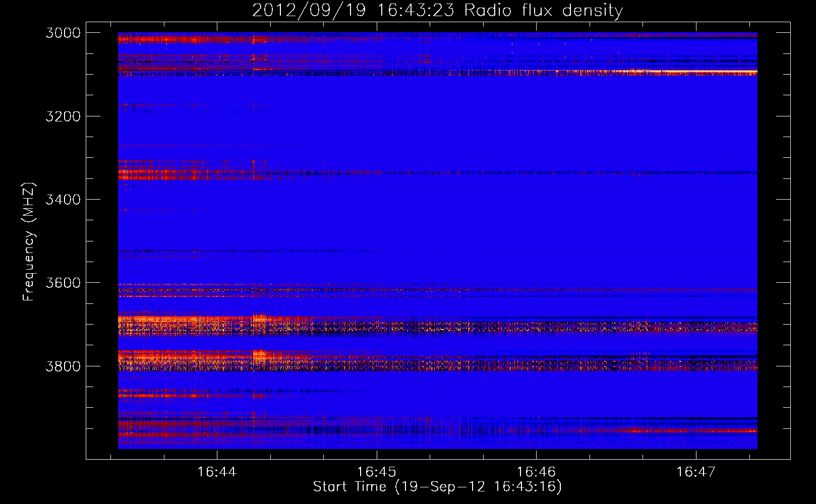This screenshot has width=816, height=504.
Task: Click the '3200' frequency axis label
Action: tap(63, 116)
